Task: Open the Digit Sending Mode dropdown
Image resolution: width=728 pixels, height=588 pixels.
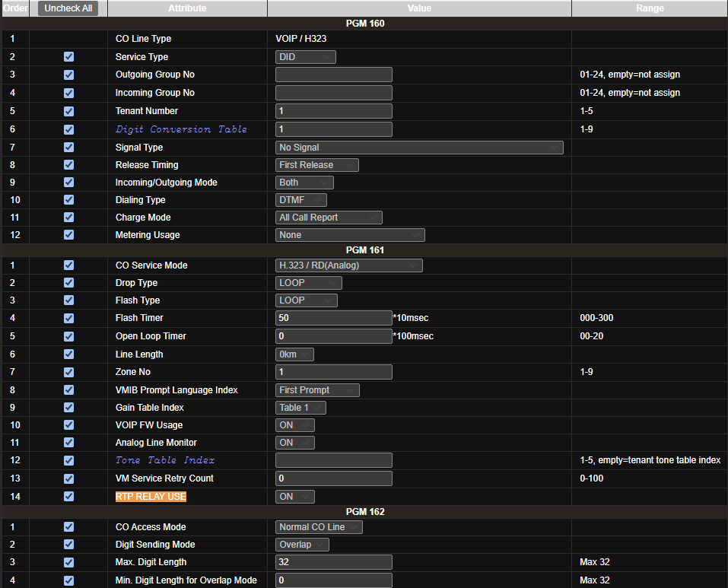Action: coord(302,545)
